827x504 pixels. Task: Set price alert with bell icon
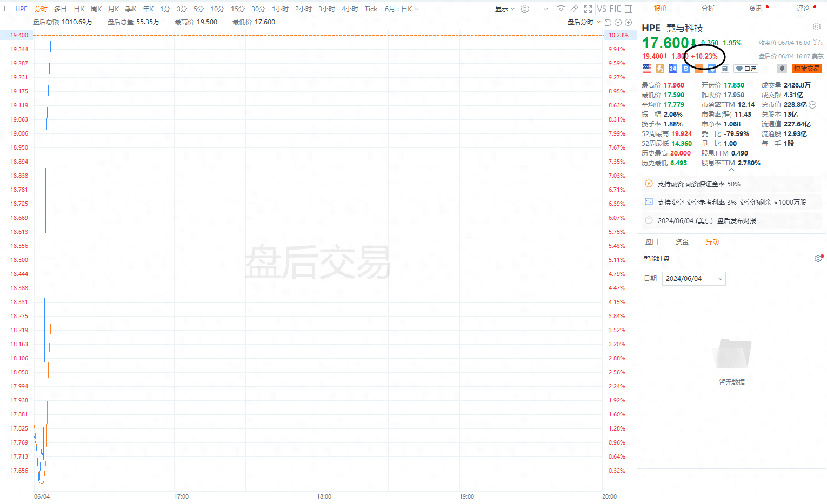782,69
